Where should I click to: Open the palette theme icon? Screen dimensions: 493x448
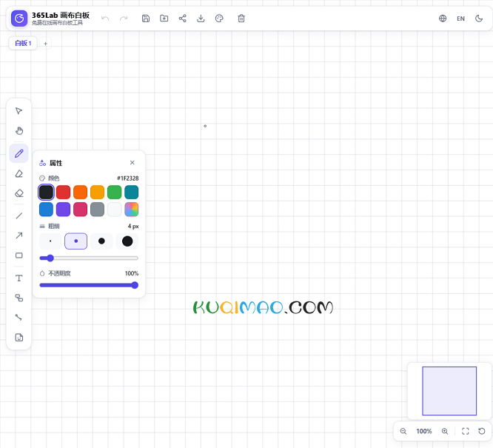coord(219,19)
